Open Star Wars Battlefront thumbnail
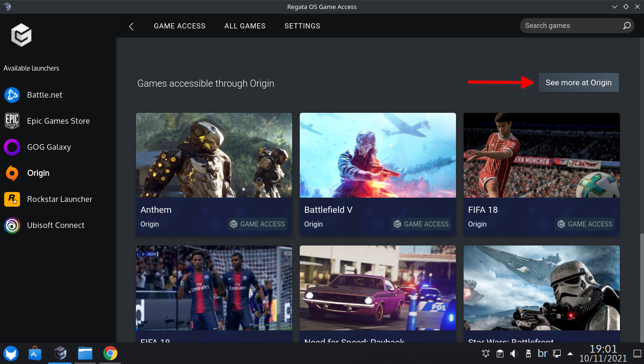Viewport: 644px width, 364px height. [542, 288]
